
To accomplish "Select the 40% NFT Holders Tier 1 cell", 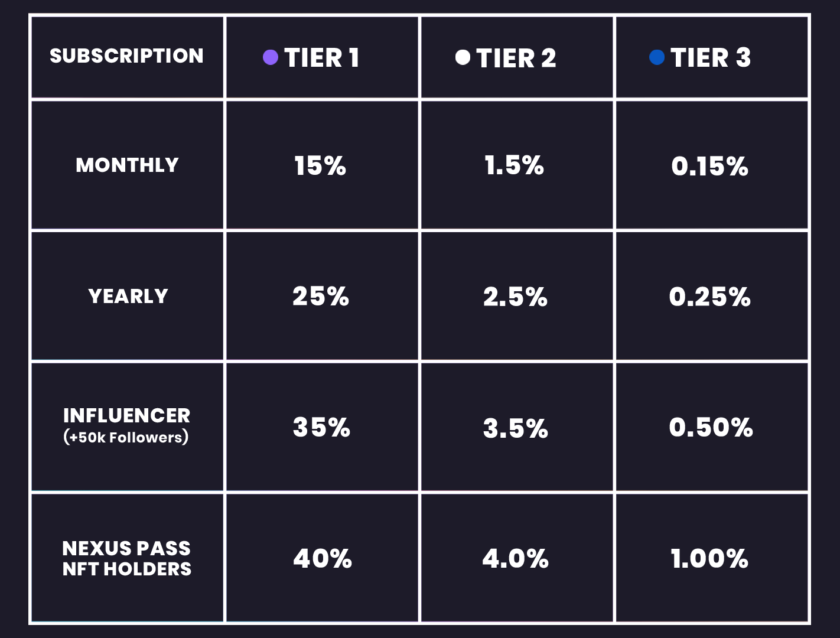I will pos(323,559).
